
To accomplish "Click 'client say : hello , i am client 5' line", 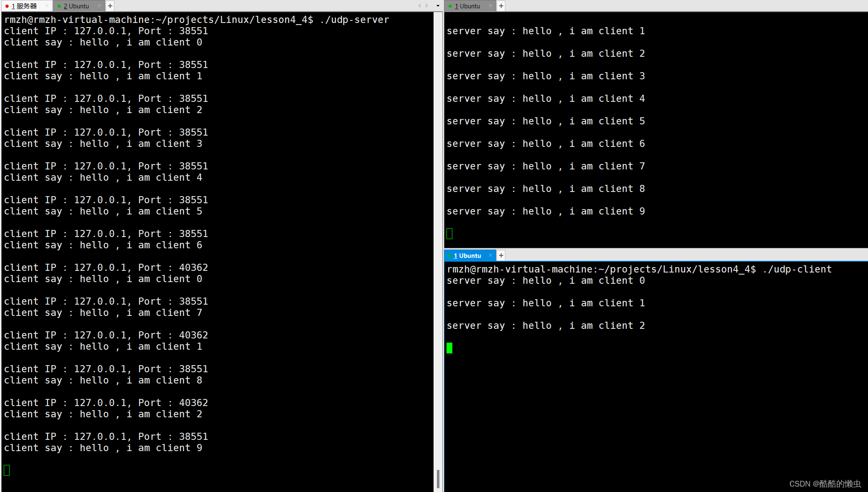I will tap(103, 211).
